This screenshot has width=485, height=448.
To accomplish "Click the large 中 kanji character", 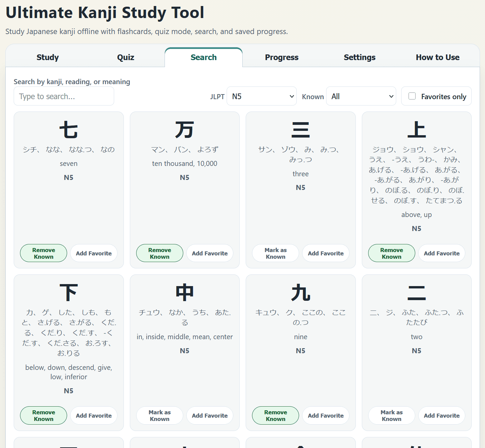I will coord(185,293).
